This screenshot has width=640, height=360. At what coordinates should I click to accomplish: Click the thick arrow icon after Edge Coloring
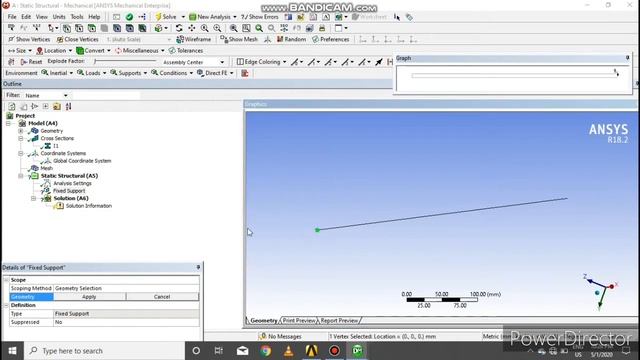(x=379, y=62)
